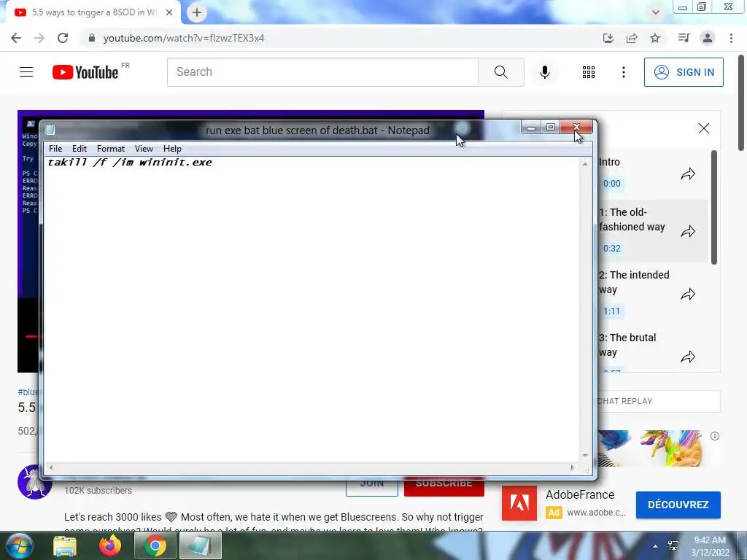Share the Intro chapter
Image resolution: width=747 pixels, height=560 pixels.
[x=687, y=174]
